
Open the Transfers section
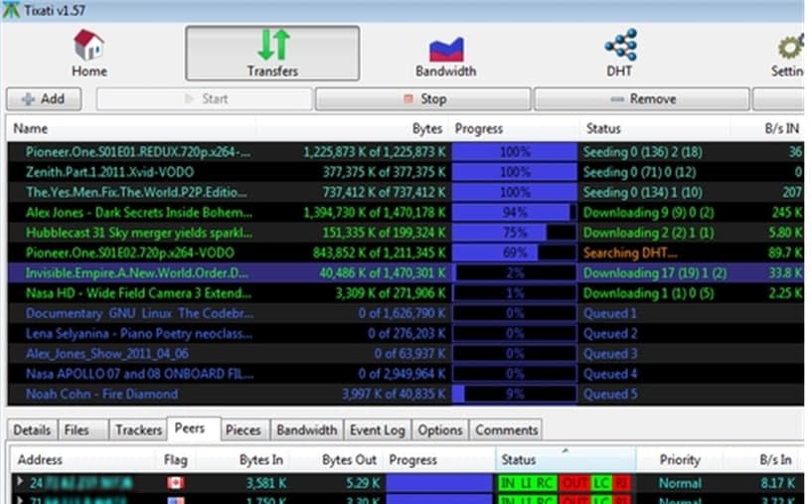coord(272,54)
